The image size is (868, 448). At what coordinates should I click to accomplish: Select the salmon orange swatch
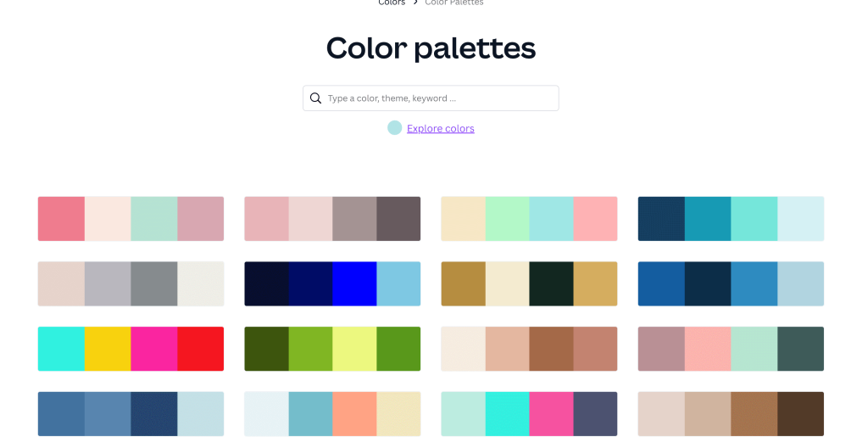pyautogui.click(x=354, y=413)
